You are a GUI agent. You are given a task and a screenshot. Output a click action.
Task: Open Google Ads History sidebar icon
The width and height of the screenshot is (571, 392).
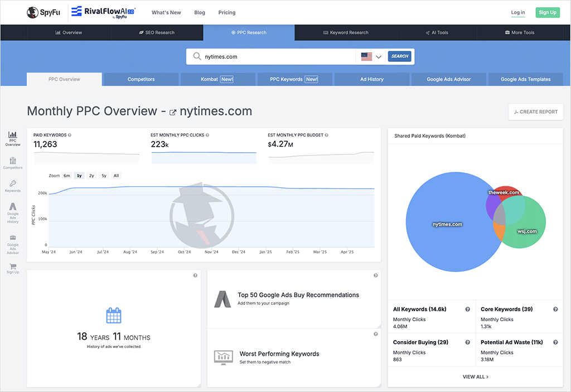click(13, 213)
